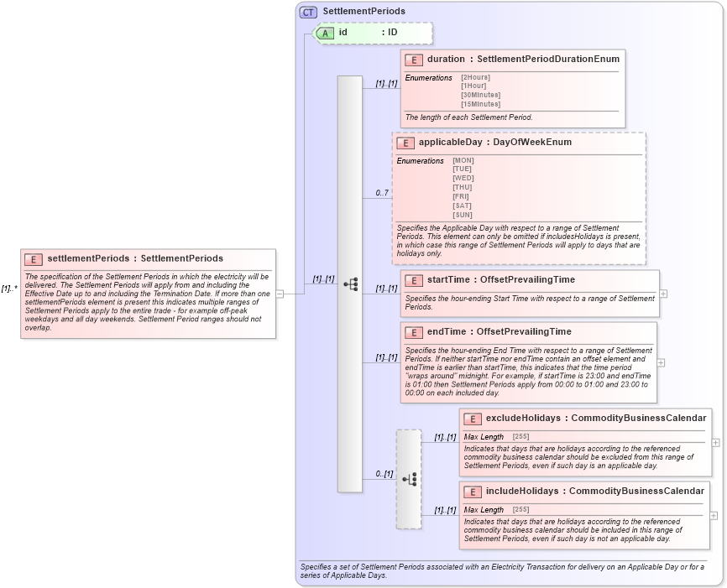This screenshot has height=588, width=727.
Task: Click the E badge of excludeHolidays element
Action: tap(473, 419)
